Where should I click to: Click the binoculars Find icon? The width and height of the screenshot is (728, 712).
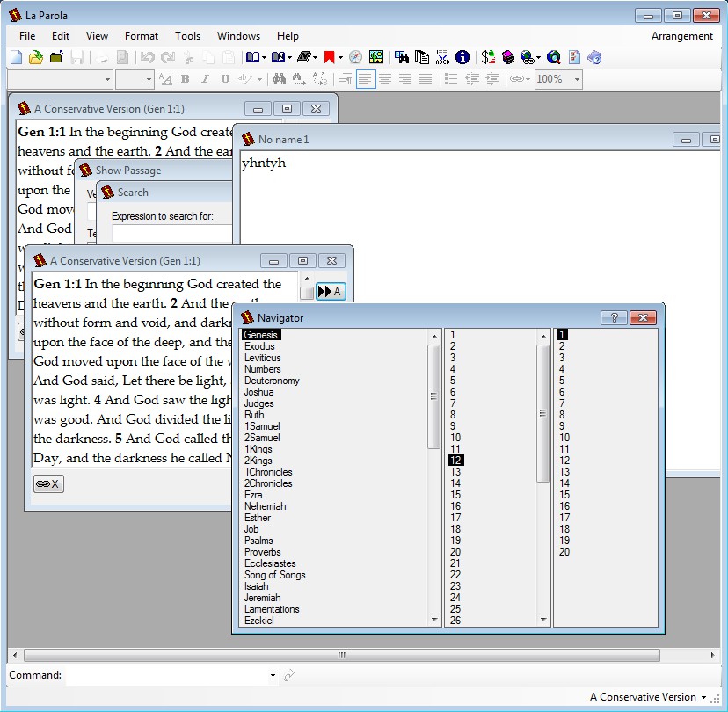[x=279, y=79]
